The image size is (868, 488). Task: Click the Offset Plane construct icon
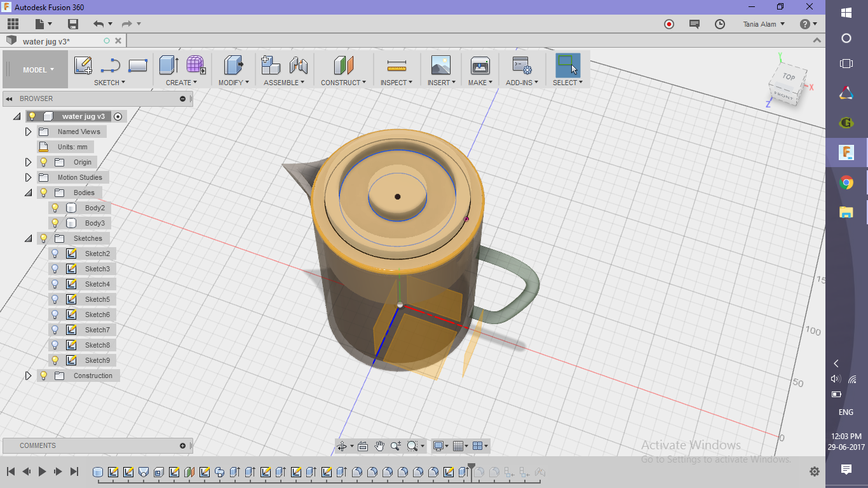(343, 65)
